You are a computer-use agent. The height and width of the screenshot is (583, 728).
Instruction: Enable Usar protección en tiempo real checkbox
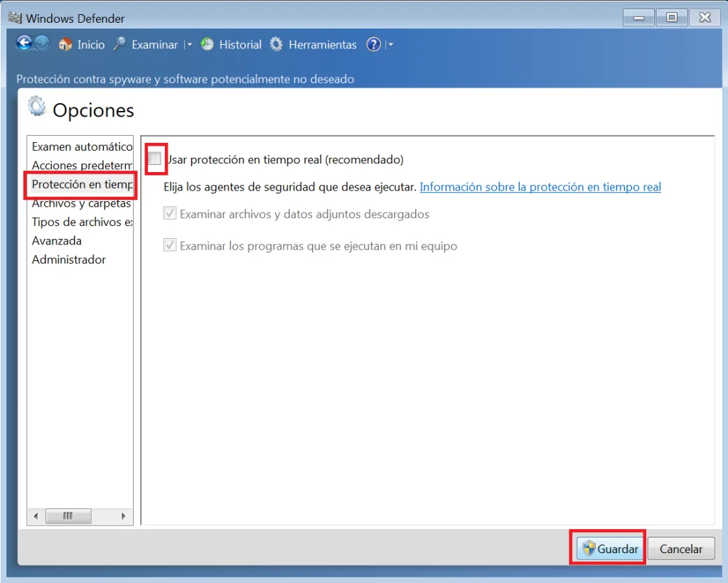tap(155, 159)
